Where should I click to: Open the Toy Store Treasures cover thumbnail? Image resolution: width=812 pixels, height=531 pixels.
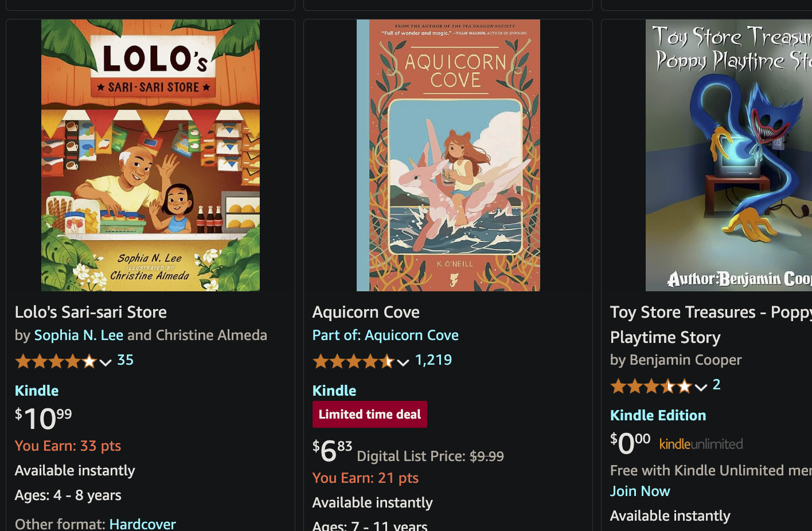tap(728, 155)
